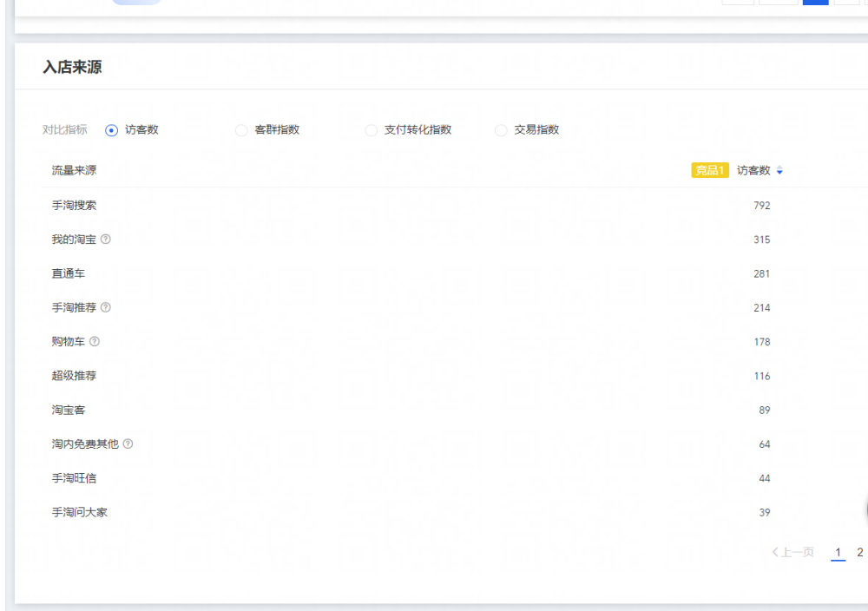
Task: Click the 手淘问大家 row label
Action: (x=80, y=512)
